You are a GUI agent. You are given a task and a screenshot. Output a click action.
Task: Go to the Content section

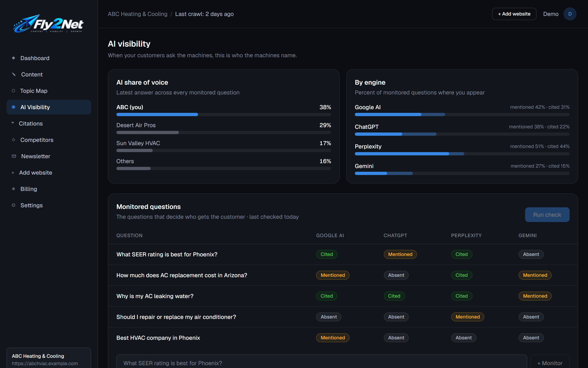(x=49, y=74)
